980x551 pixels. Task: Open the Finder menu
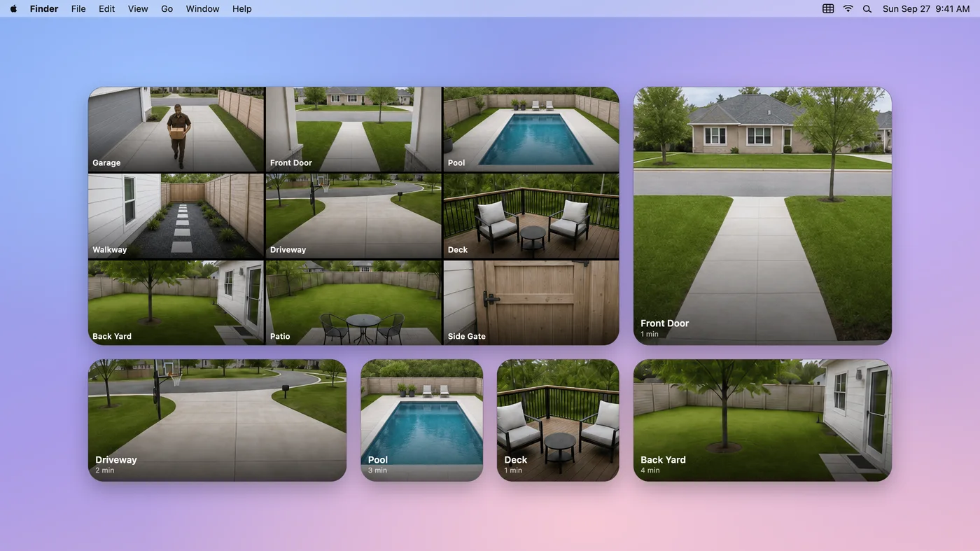coord(44,8)
